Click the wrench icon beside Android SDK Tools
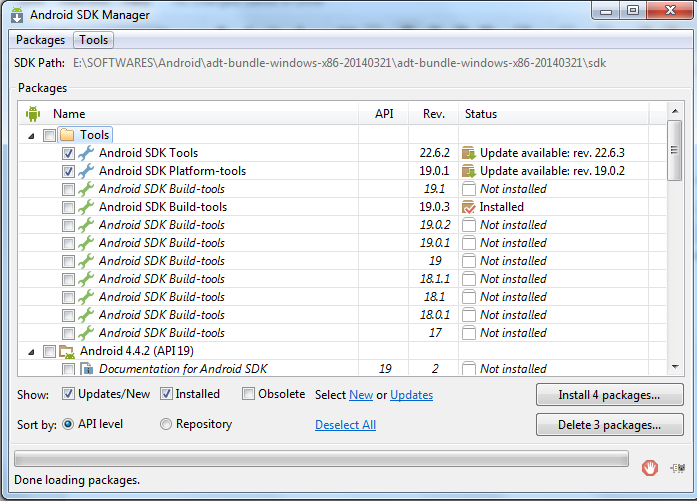Screen dimensions: 697x501 pyautogui.click(x=86, y=153)
